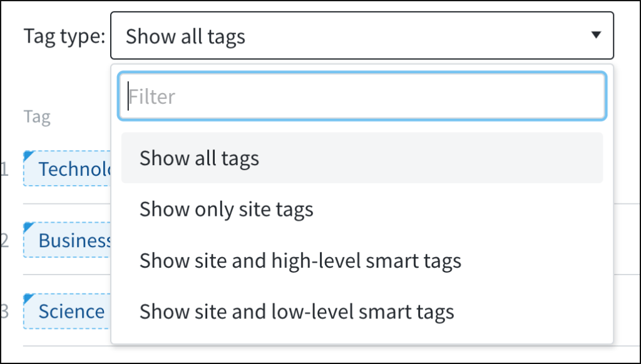Click row number 1 beside Technology
Image resolution: width=641 pixels, height=364 pixels.
point(4,169)
